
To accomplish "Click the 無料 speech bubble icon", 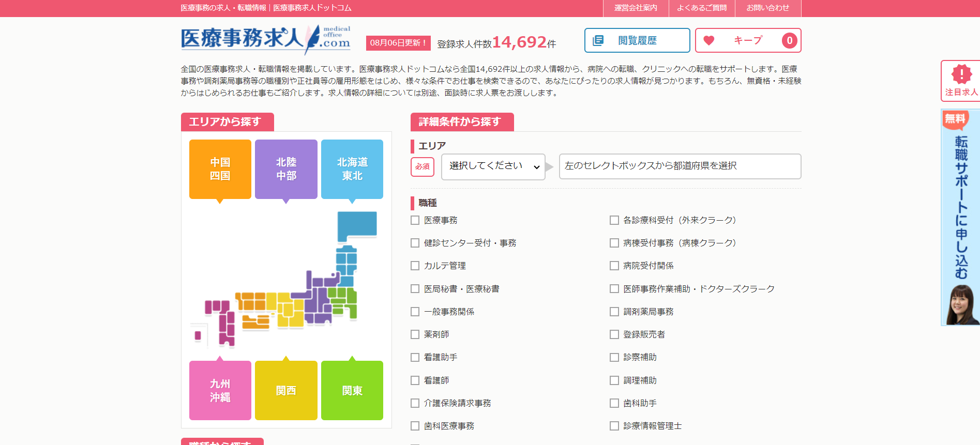I will click(x=955, y=120).
